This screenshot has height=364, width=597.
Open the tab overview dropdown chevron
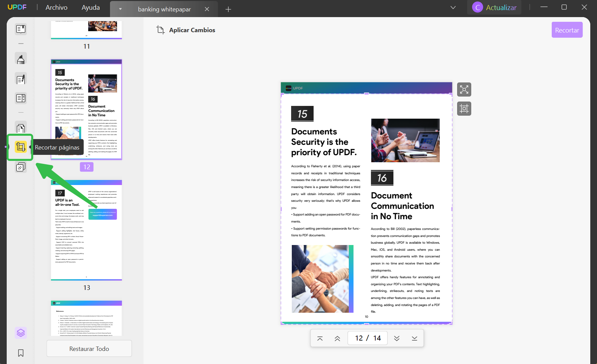(453, 7)
